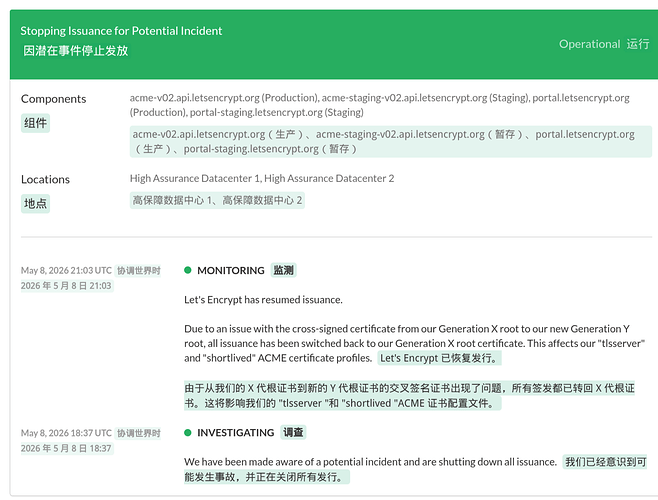Click the '高保障数据中心 1、高保障数据中心 2' text
The width and height of the screenshot is (658, 500).
click(x=217, y=200)
